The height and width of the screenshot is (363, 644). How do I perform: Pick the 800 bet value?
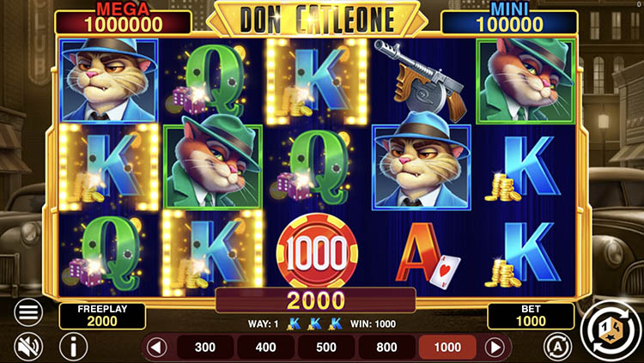387,348
